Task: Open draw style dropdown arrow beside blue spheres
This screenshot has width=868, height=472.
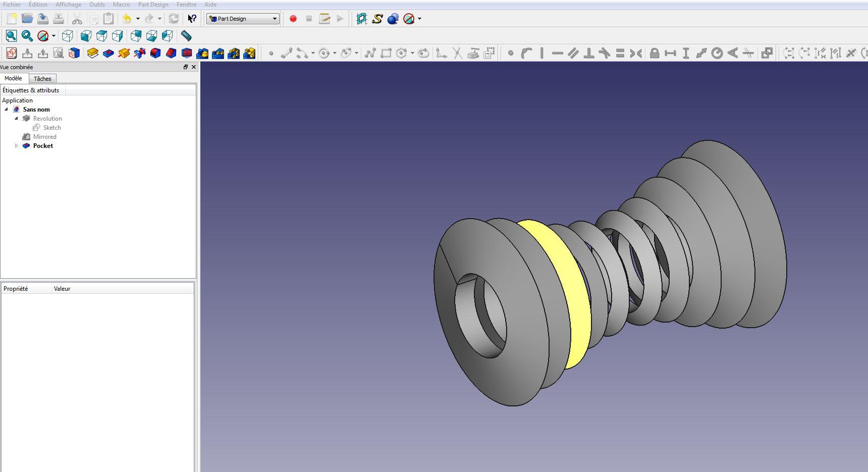Action: point(419,19)
